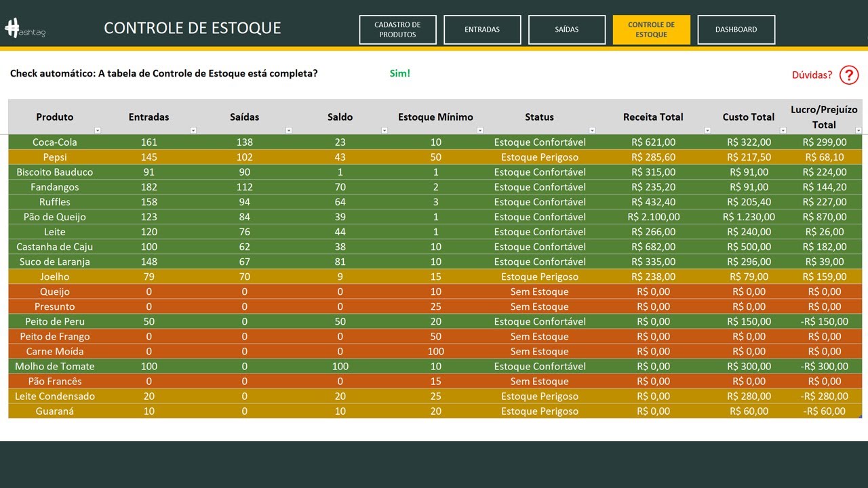Select the Controle de Estoque tab
Screen dimensions: 868x488
pos(652,30)
